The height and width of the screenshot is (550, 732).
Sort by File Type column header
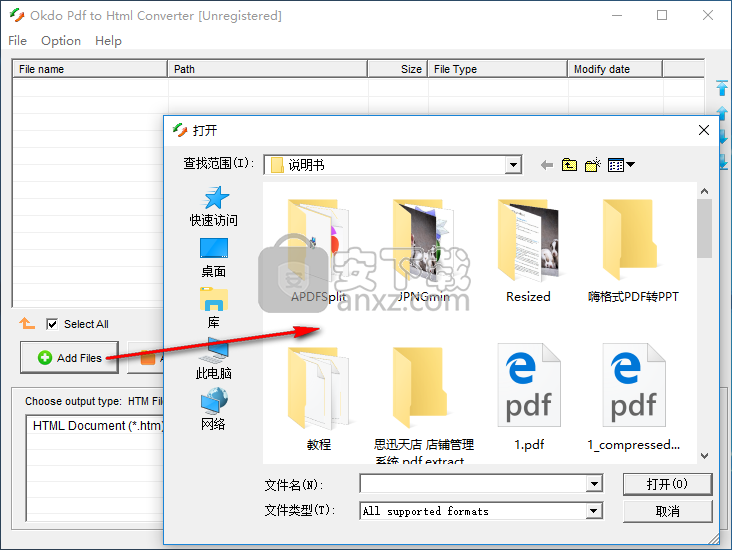tap(498, 69)
